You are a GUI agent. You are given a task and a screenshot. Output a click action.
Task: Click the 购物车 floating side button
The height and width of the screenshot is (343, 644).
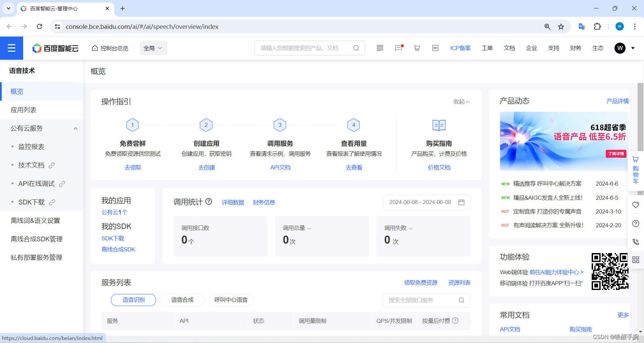[x=636, y=170]
